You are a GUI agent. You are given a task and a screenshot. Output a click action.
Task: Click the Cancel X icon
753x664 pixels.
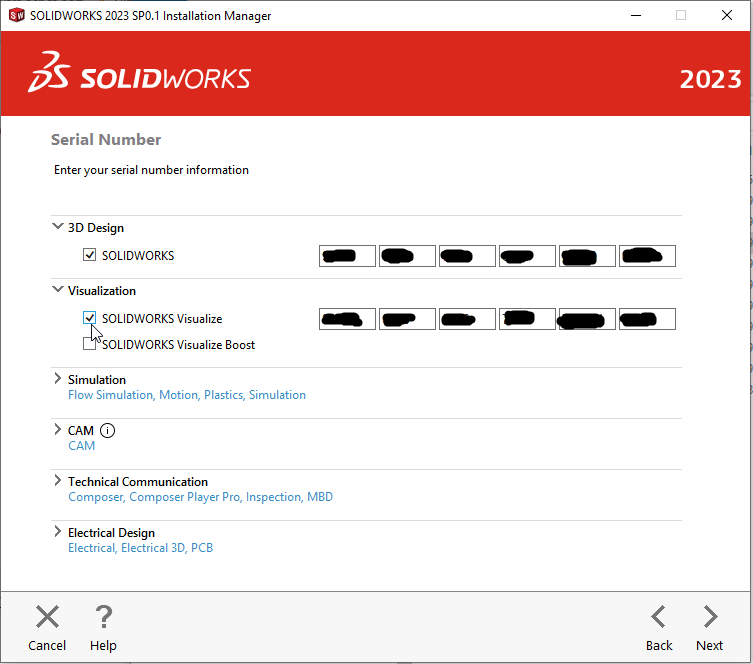coord(47,617)
